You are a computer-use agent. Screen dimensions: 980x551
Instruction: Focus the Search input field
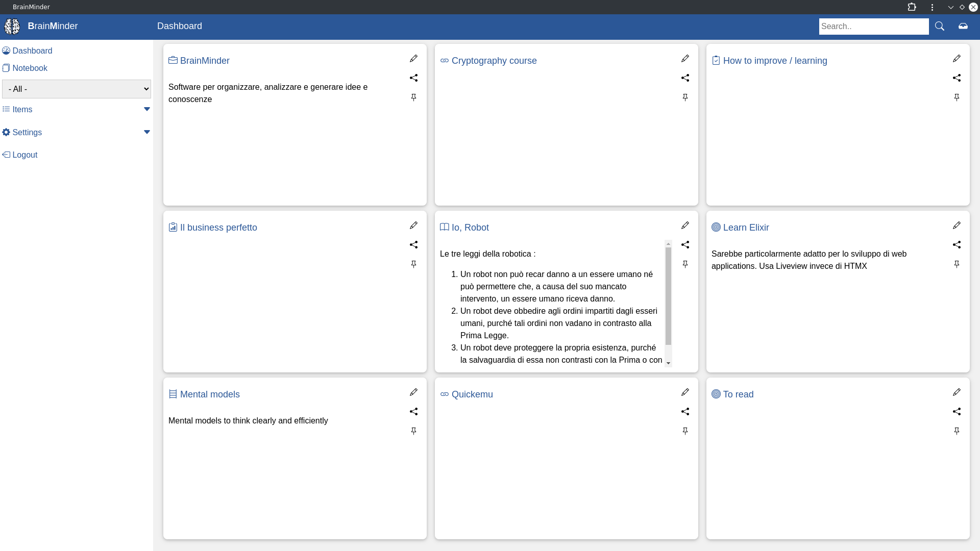[874, 27]
